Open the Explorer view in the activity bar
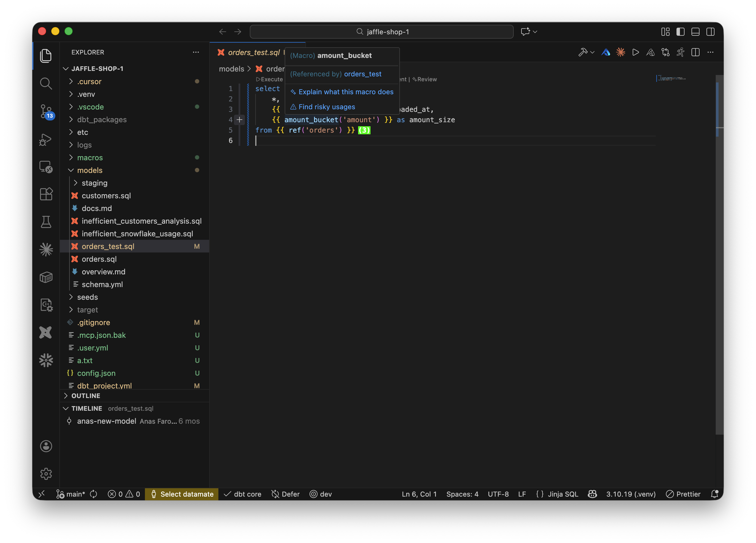The image size is (756, 543). [x=46, y=55]
